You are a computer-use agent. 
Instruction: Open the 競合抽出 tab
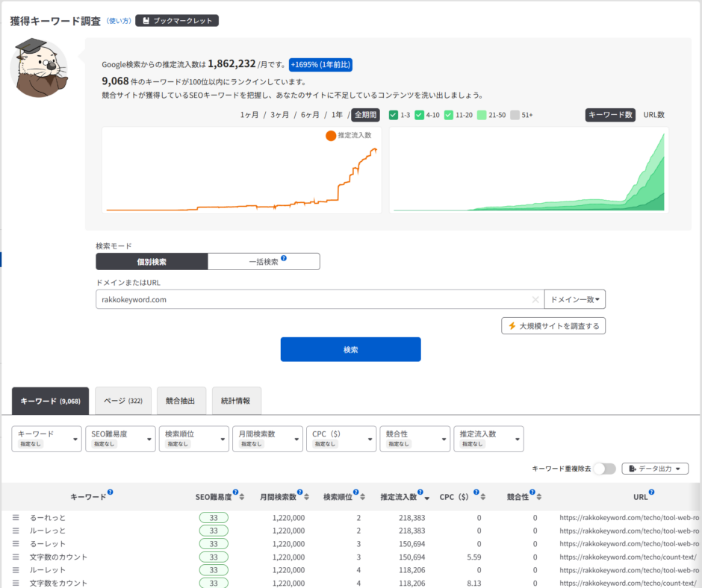click(x=180, y=401)
